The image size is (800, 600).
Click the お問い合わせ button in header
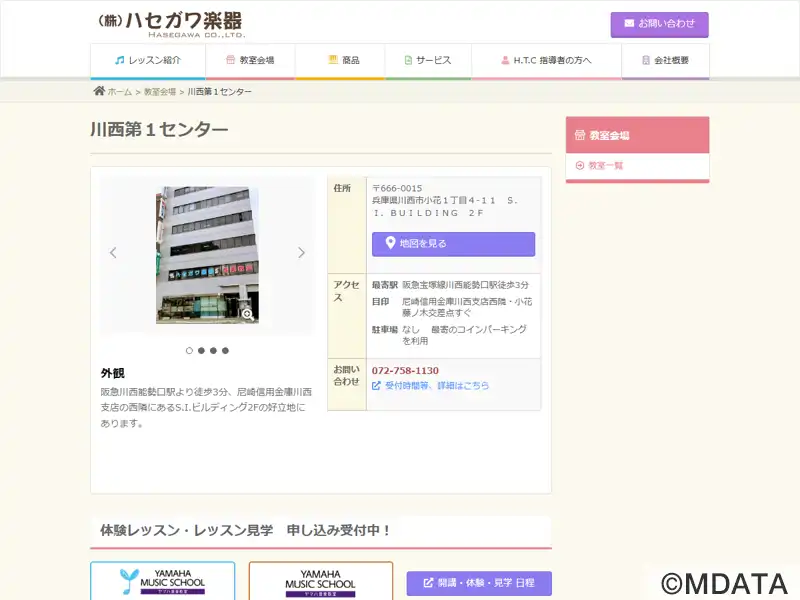(x=659, y=24)
